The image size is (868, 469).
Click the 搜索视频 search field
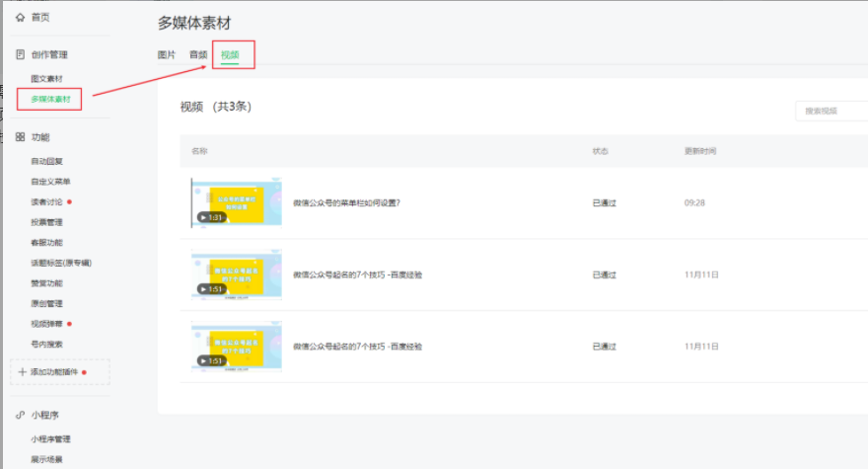[831, 111]
